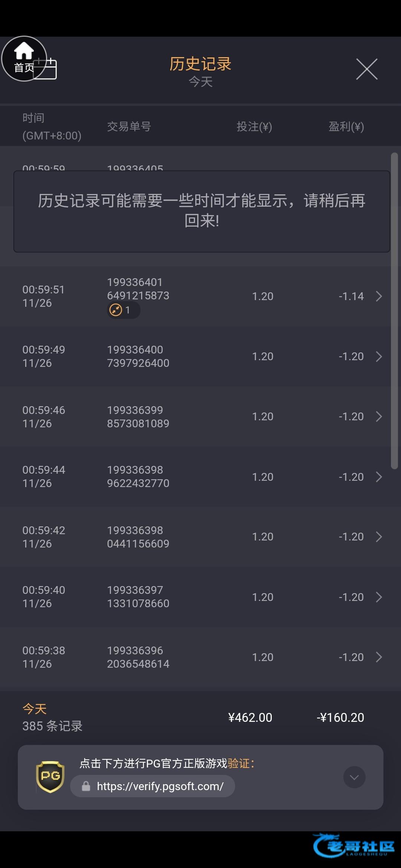Click the lock icon beside verify URL
The width and height of the screenshot is (401, 868).
pos(86,786)
